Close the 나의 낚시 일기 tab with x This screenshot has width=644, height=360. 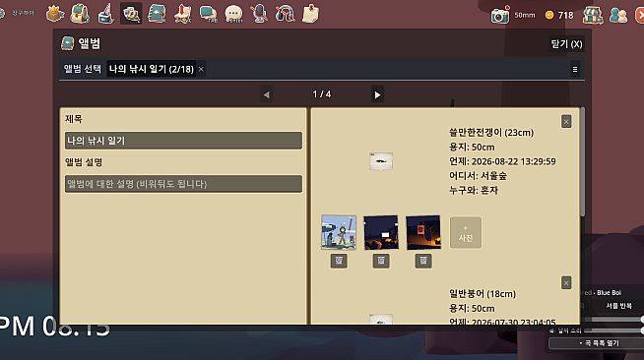pos(201,69)
